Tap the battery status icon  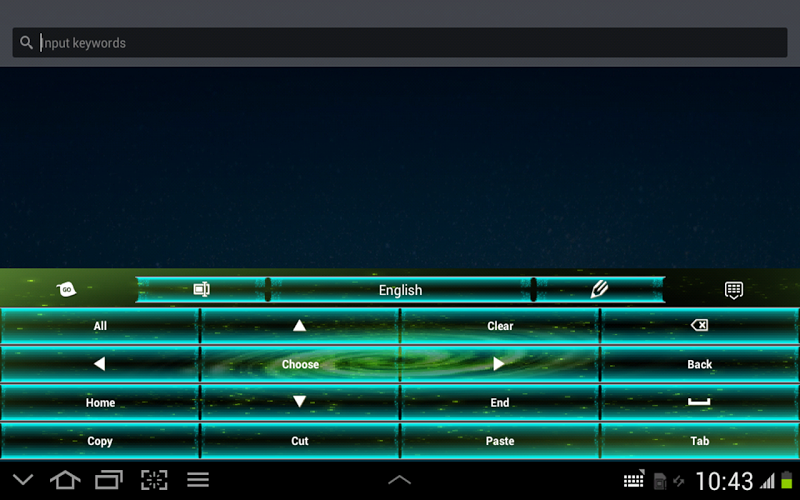787,481
